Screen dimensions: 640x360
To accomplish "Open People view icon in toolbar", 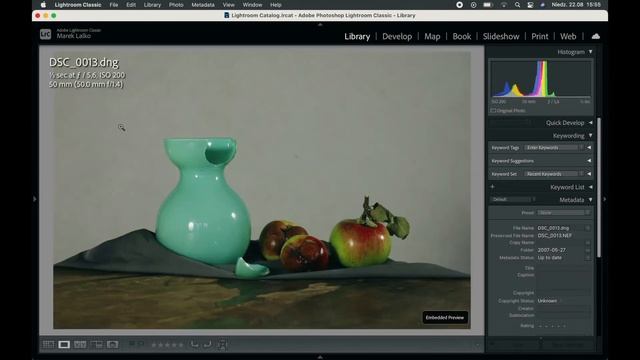I will pos(113,344).
